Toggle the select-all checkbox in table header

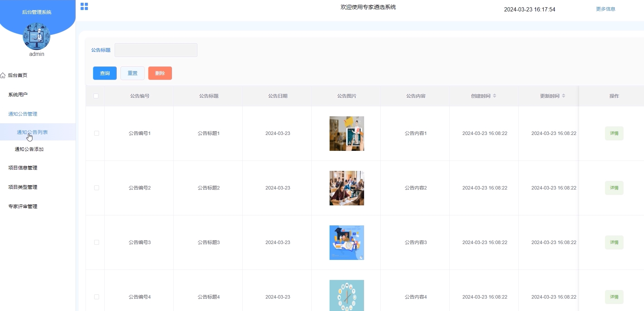point(96,96)
